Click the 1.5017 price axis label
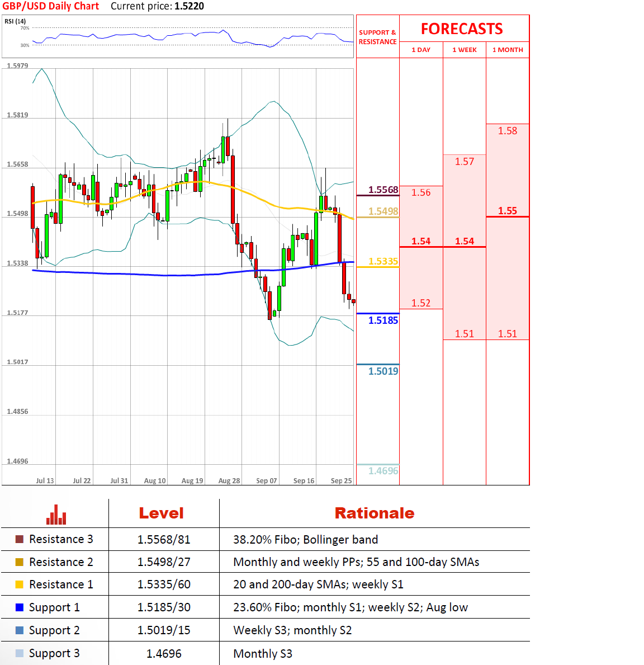The width and height of the screenshot is (644, 665). tap(17, 362)
